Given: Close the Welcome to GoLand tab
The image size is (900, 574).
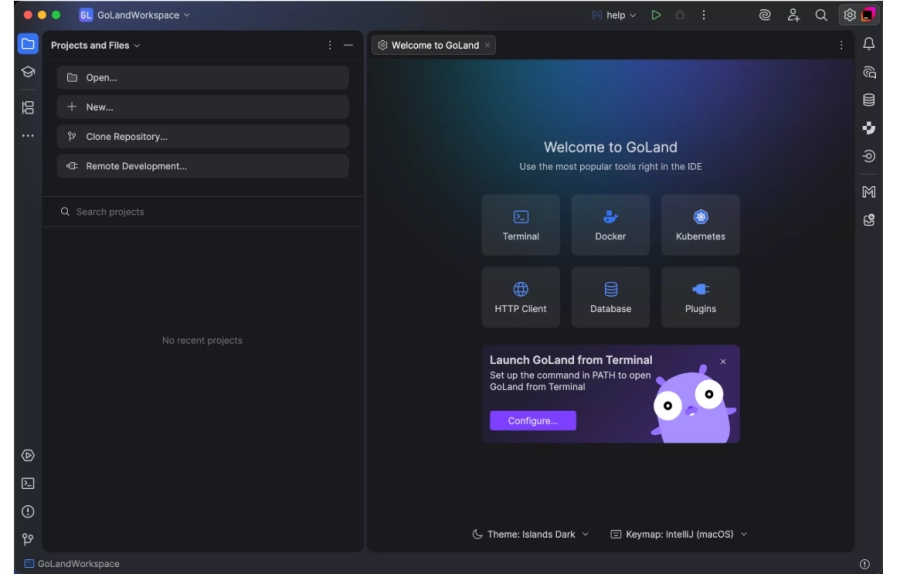Looking at the screenshot, I should pyautogui.click(x=487, y=45).
